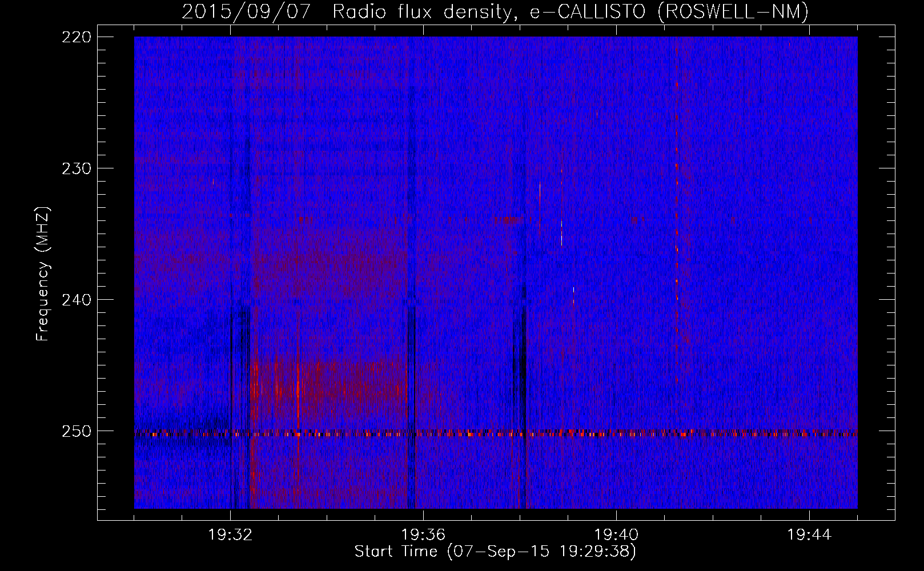Click the 'Frequency (MHZ)' axis label
Screen dimensions: 924x571
tap(43, 274)
